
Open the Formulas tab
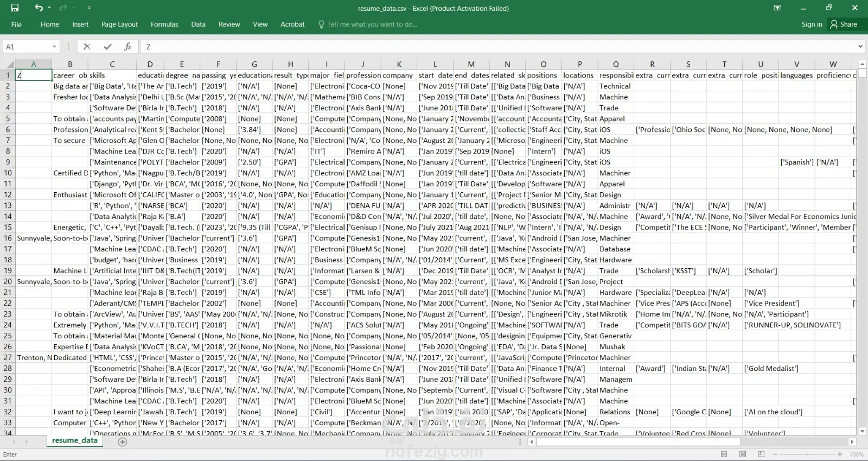(x=164, y=24)
